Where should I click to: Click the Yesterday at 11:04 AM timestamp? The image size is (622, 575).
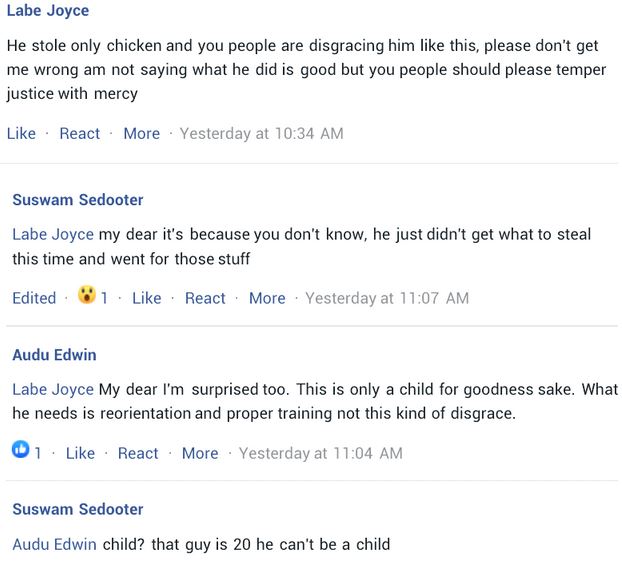click(320, 453)
